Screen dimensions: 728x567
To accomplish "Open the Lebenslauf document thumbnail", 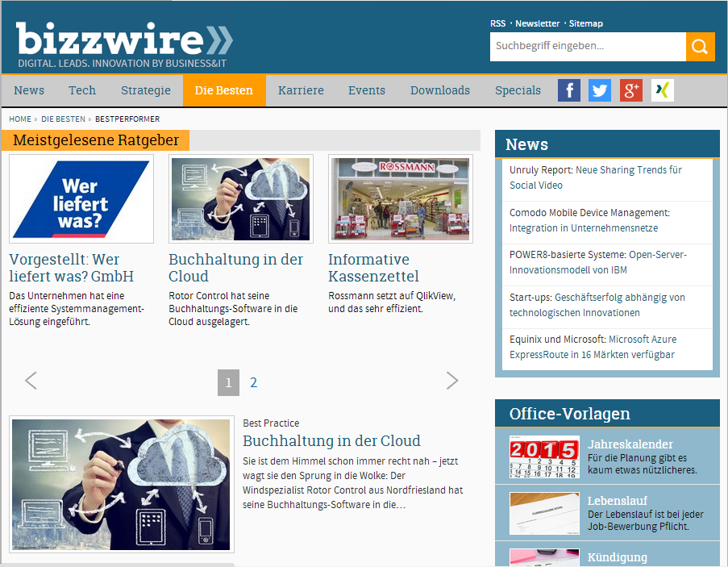I will 544,514.
